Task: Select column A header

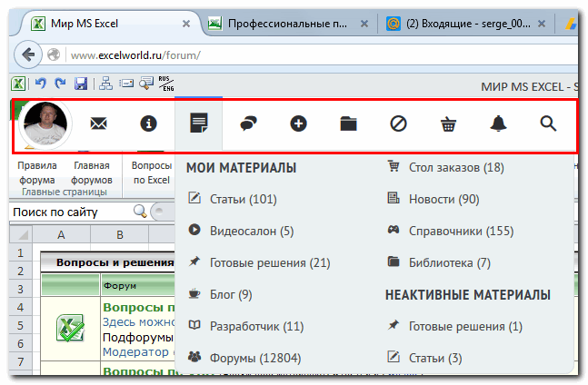Action: pyautogui.click(x=61, y=234)
